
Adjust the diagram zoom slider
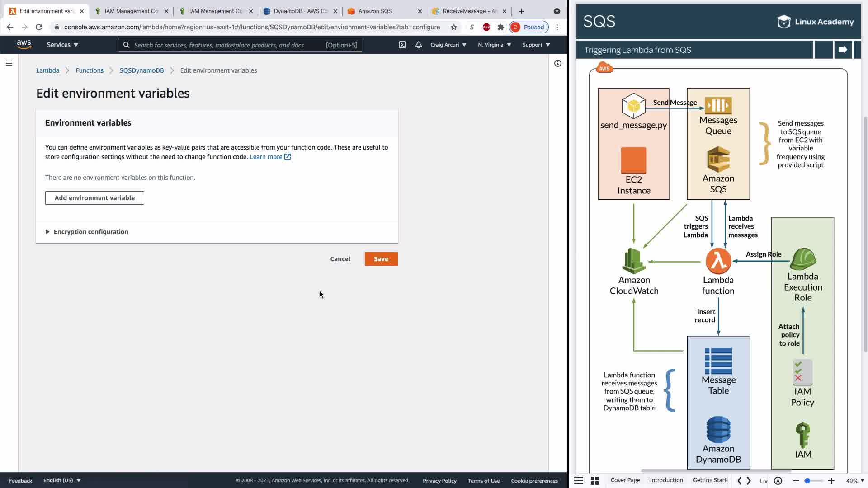[807, 481]
